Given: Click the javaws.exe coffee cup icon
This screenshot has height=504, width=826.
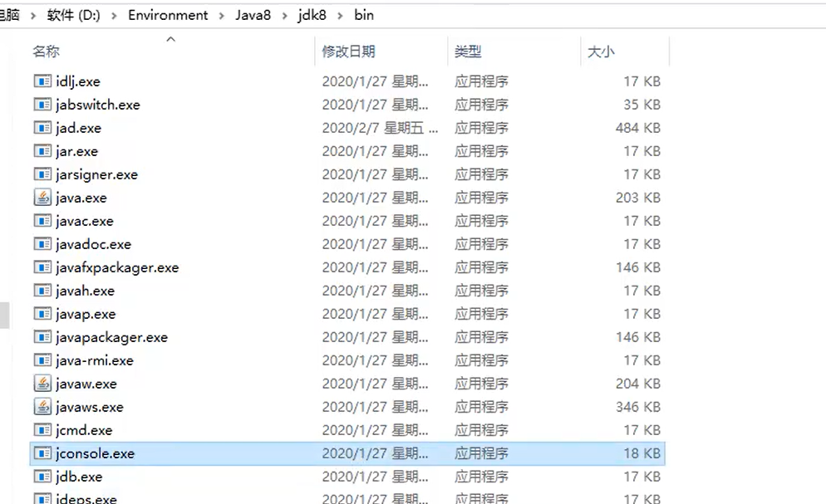Looking at the screenshot, I should tap(42, 407).
